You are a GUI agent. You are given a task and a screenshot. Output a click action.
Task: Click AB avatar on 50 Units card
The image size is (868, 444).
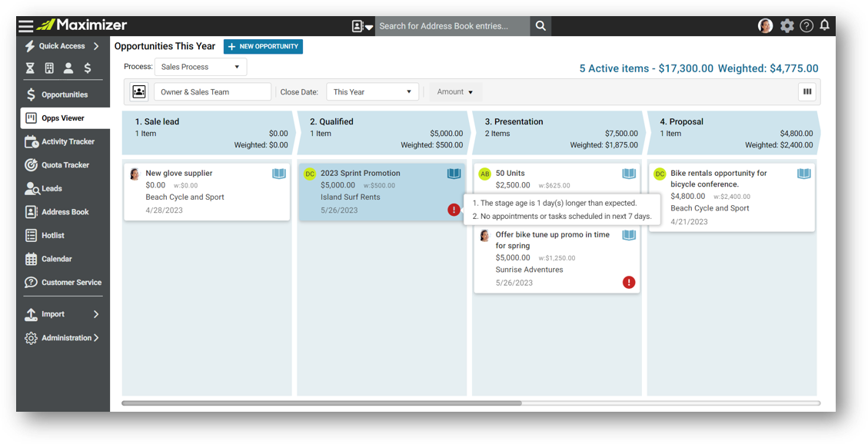485,174
